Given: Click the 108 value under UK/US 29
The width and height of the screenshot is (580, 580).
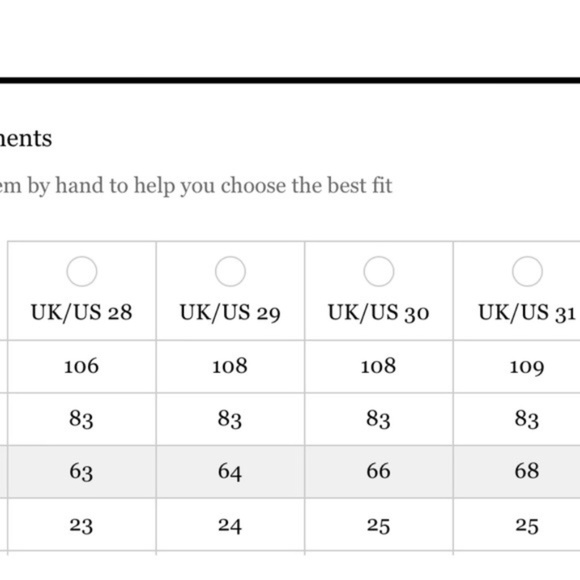Looking at the screenshot, I should 230,366.
